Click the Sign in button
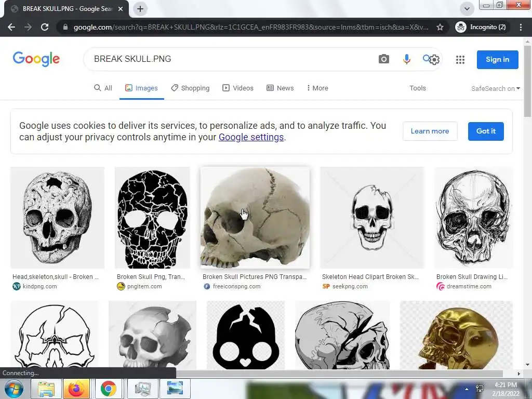The height and width of the screenshot is (399, 532). tap(497, 59)
